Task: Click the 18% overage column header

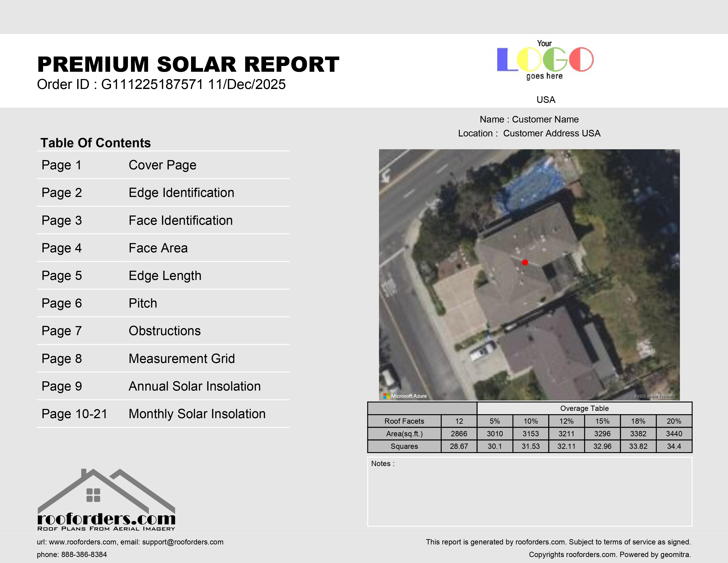Action: (638, 421)
